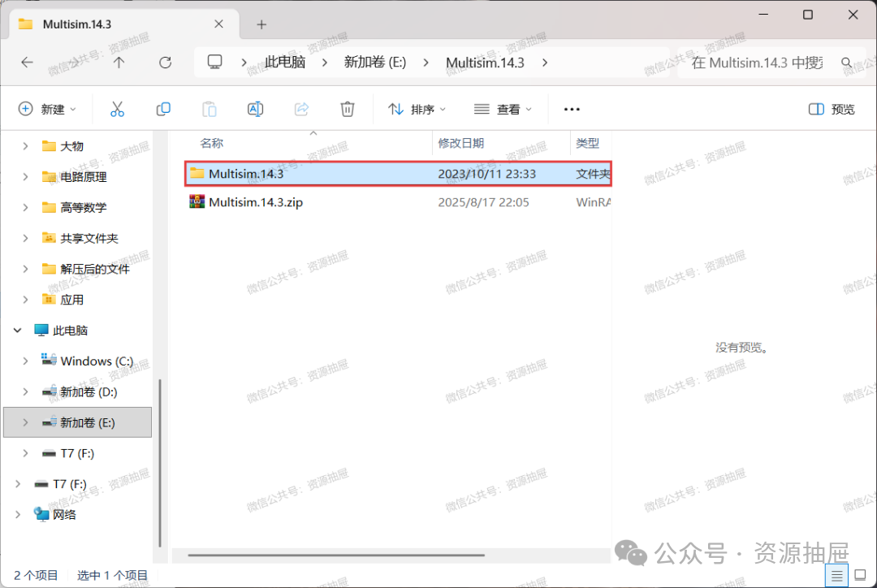Click the 2025/8/17 22:05 date cell

(483, 202)
